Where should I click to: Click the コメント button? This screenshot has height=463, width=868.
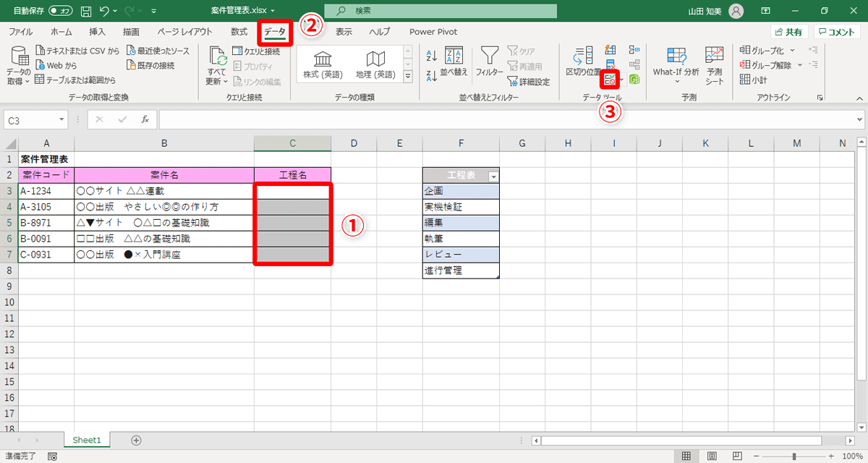837,32
